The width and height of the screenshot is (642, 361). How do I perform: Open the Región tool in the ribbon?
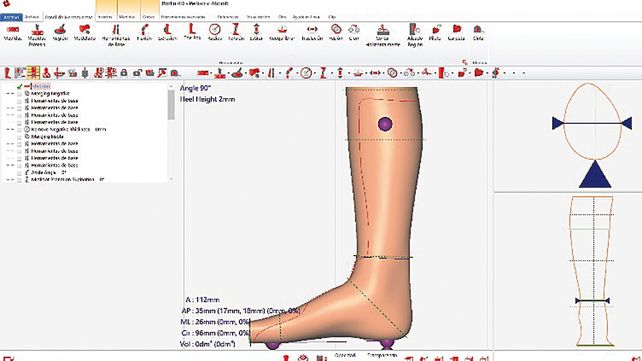click(x=60, y=33)
